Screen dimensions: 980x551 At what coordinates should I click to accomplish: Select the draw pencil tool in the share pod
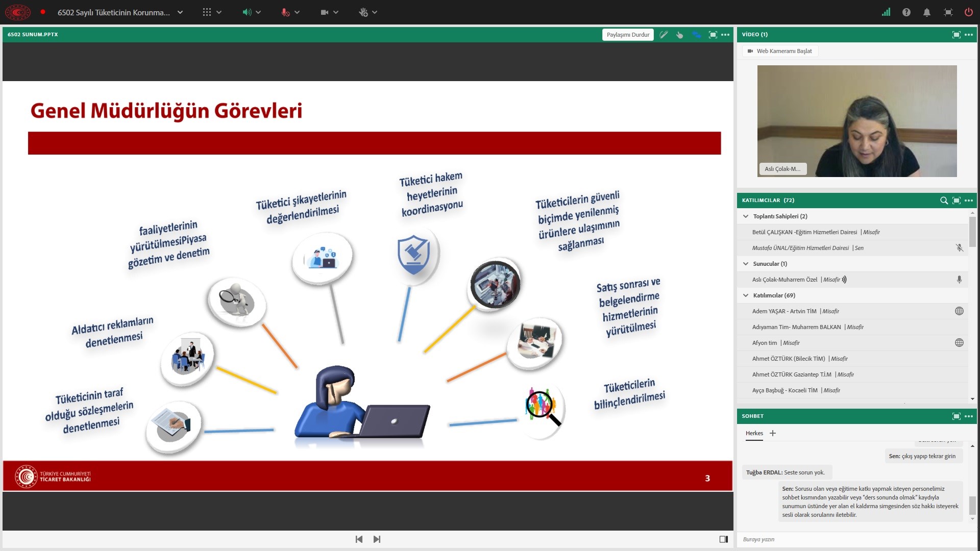click(664, 35)
